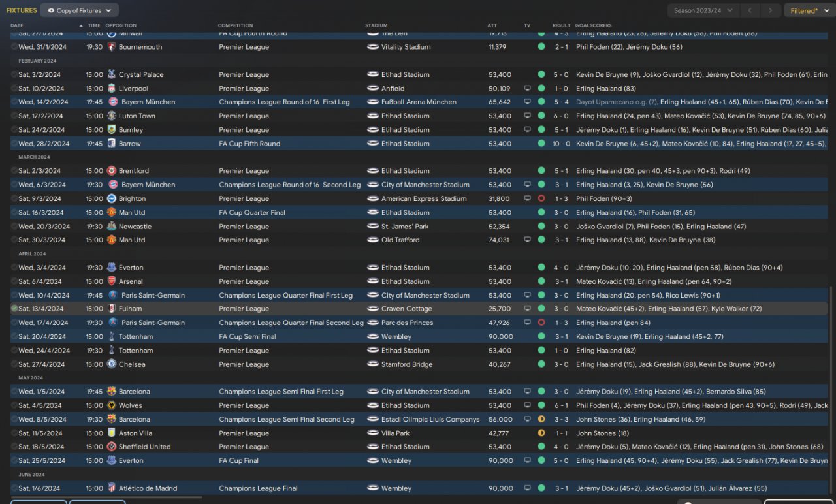The height and width of the screenshot is (504, 836).
Task: Select the Brentford club crest
Action: coord(111,170)
